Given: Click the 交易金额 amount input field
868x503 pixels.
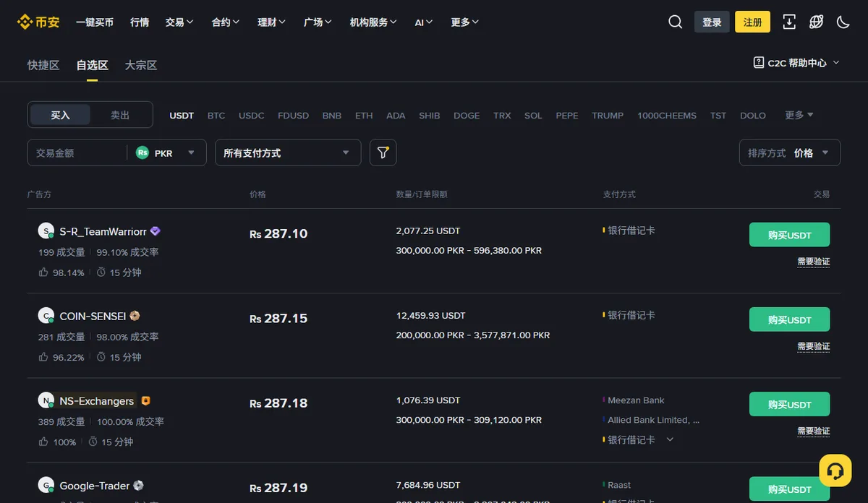Looking at the screenshot, I should click(x=77, y=152).
